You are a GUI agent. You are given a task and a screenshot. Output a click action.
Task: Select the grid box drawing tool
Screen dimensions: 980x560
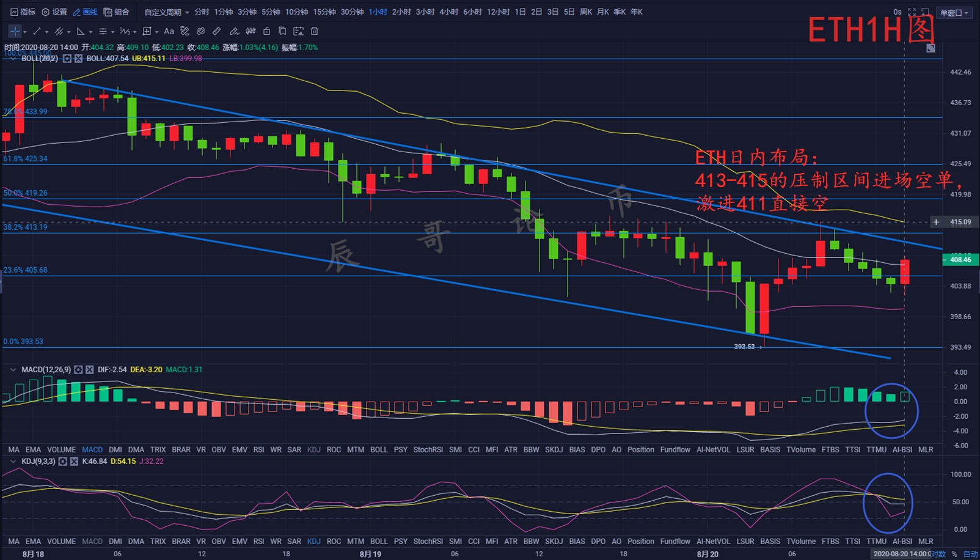(147, 31)
